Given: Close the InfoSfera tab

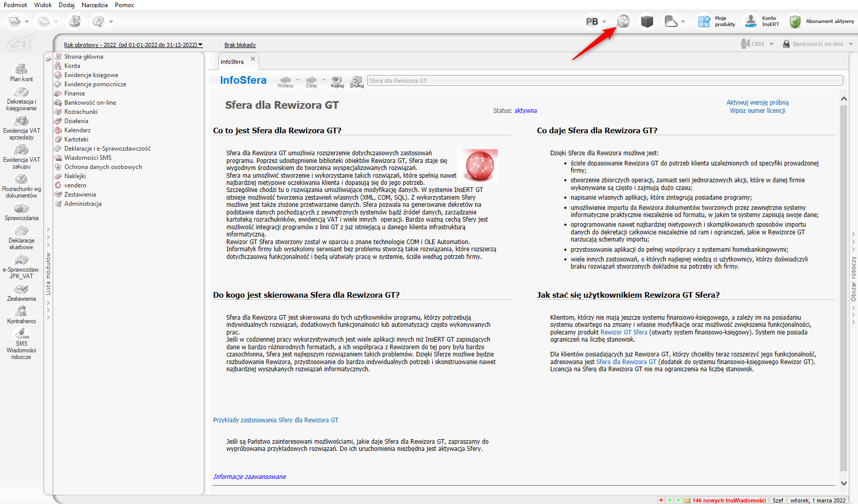Looking at the screenshot, I should tap(252, 59).
